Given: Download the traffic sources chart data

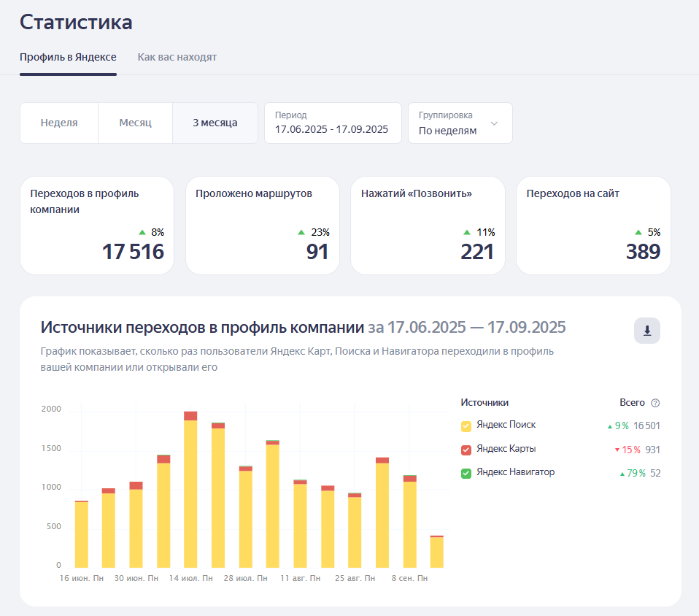Looking at the screenshot, I should click(646, 331).
